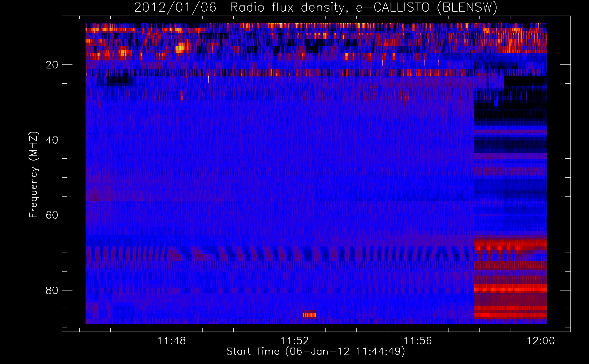Click the 11:52 time tick label
This screenshot has height=364, width=589.
tap(295, 341)
